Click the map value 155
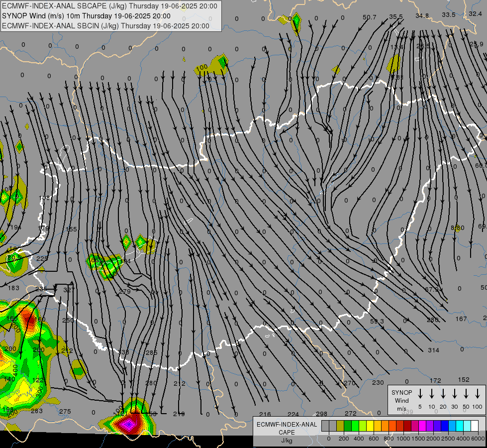Viewport: 487px width, 448px height. [x=71, y=229]
